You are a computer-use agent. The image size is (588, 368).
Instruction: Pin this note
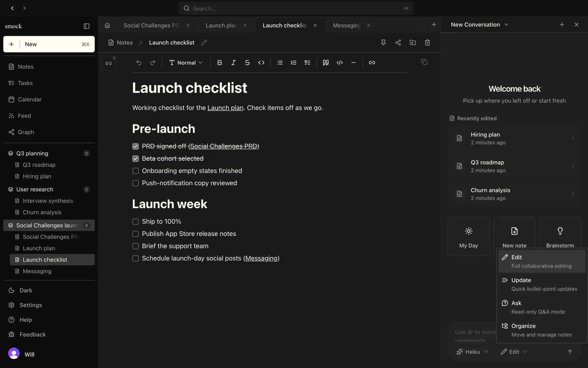click(x=383, y=43)
